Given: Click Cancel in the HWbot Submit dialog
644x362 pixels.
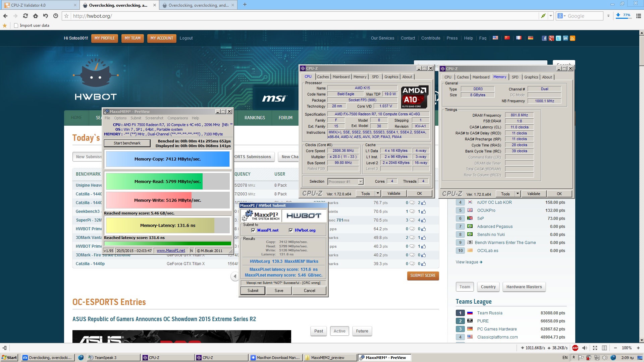Looking at the screenshot, I should click(309, 291).
